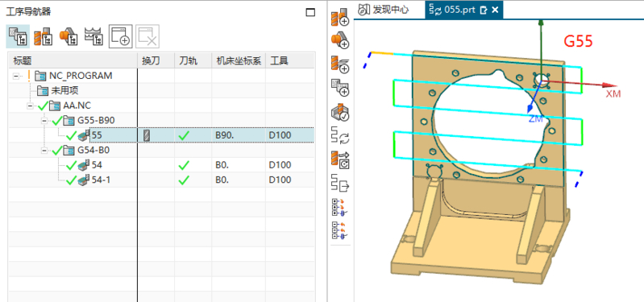The width and height of the screenshot is (644, 302).
Task: Collapse the NC_PROGRAM tree node
Action: pyautogui.click(x=16, y=76)
